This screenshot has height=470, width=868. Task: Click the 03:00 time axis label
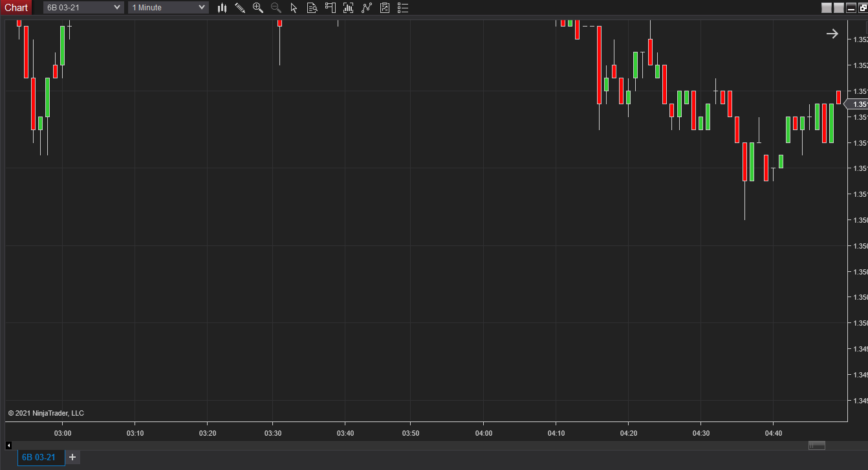[x=63, y=433]
